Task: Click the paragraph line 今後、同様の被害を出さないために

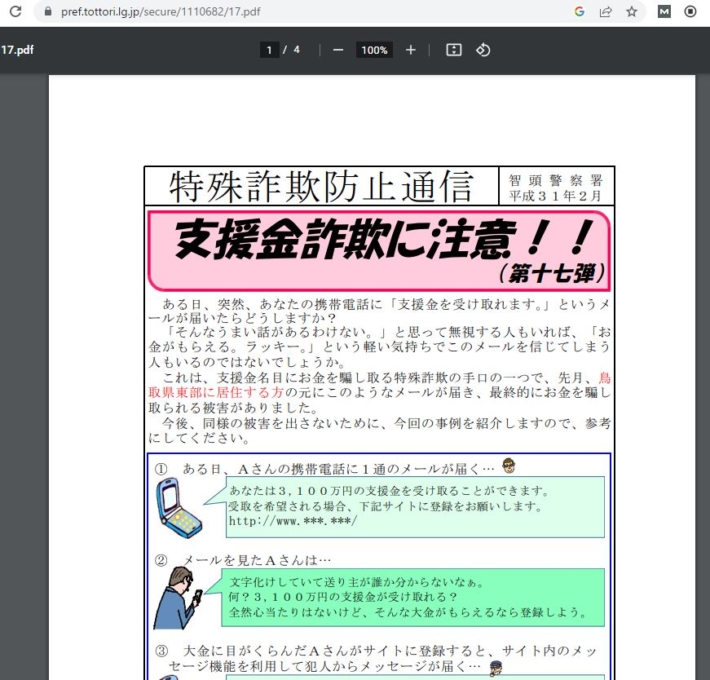Action: pos(386,423)
